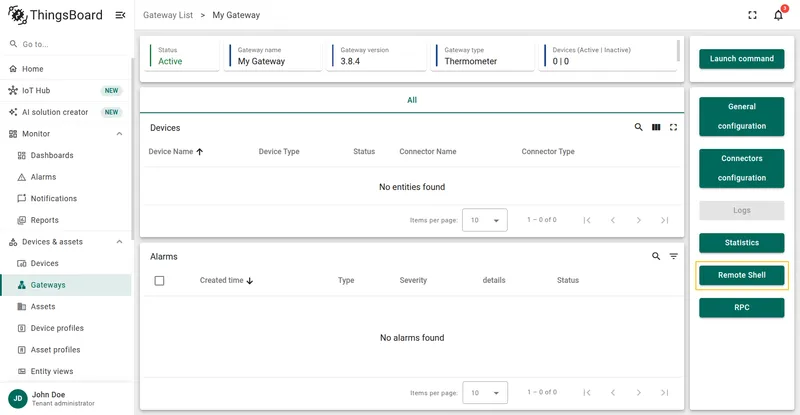Open the Remote Shell button
Screen dimensions: 800x415
click(x=741, y=275)
